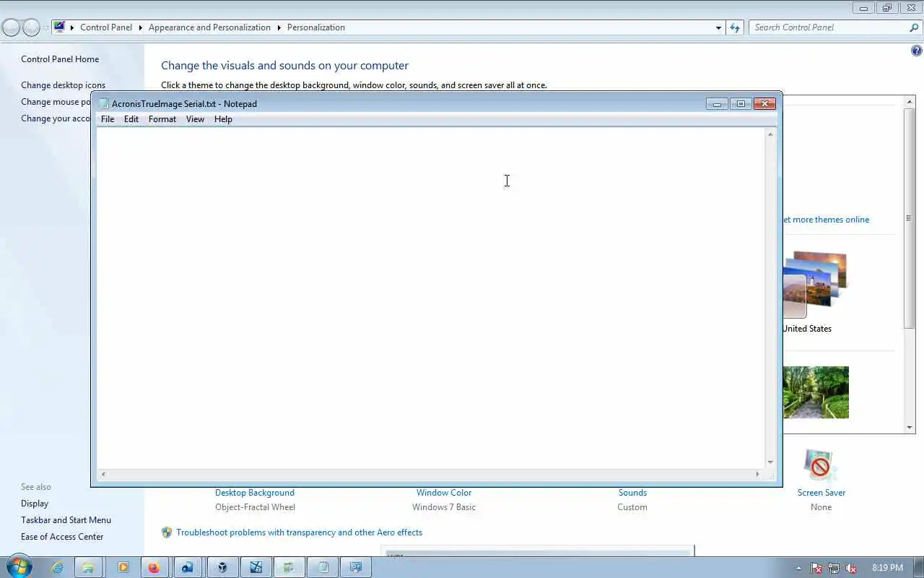The image size is (924, 578).
Task: Click Notepad's vertical scrollbar up arrow
Action: 770,134
